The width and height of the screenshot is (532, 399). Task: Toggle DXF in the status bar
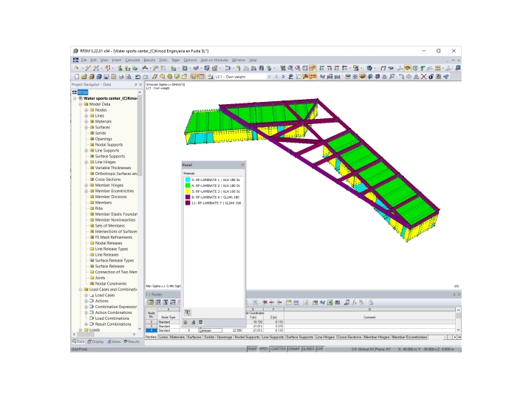pyautogui.click(x=320, y=349)
